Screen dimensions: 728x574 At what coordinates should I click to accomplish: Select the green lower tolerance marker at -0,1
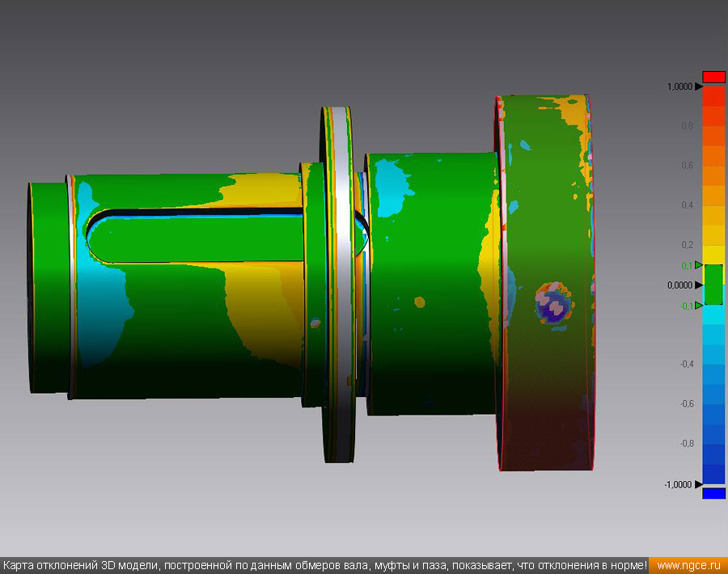tap(699, 306)
